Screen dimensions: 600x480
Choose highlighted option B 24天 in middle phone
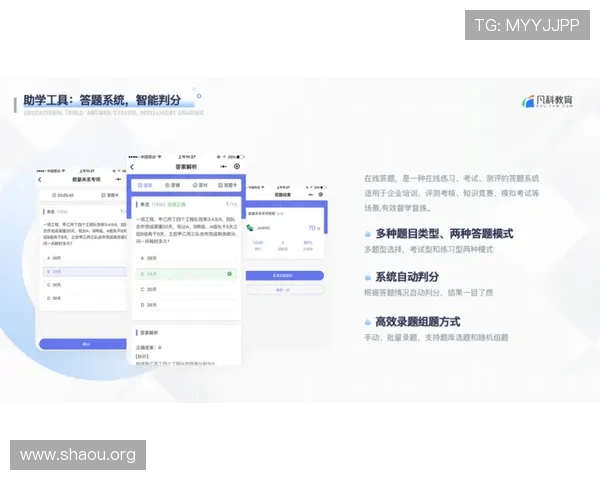(x=186, y=274)
